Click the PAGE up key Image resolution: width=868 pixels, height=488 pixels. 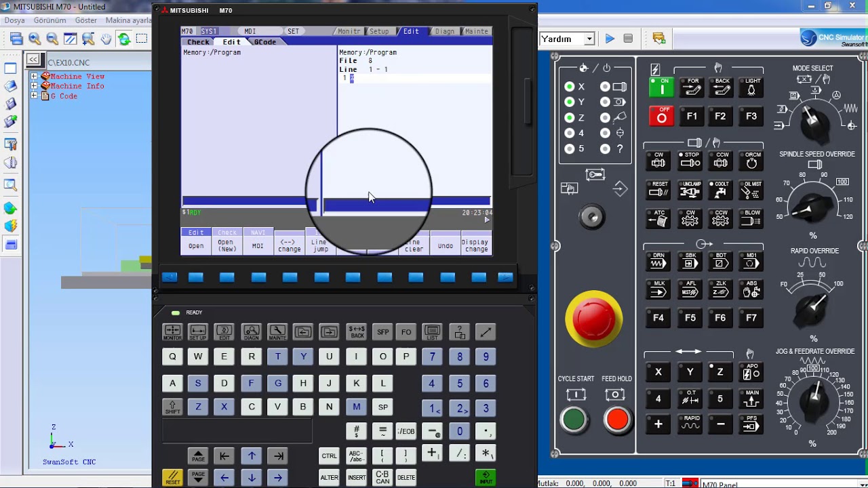tap(198, 456)
